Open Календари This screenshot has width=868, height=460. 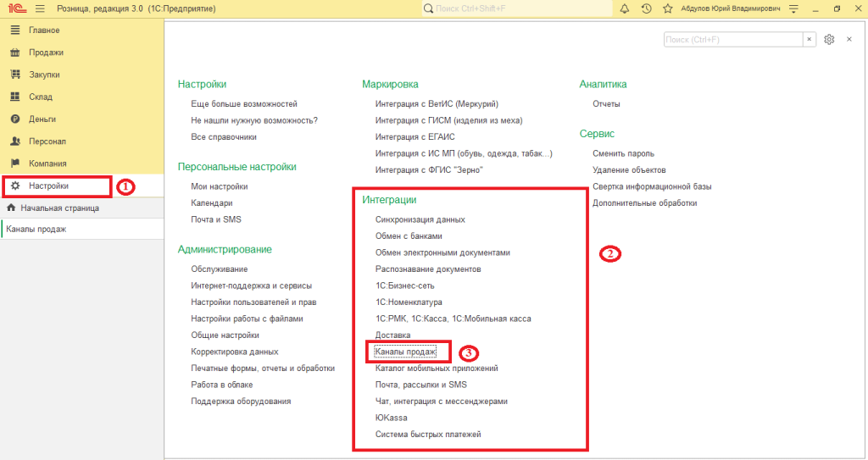tap(211, 203)
